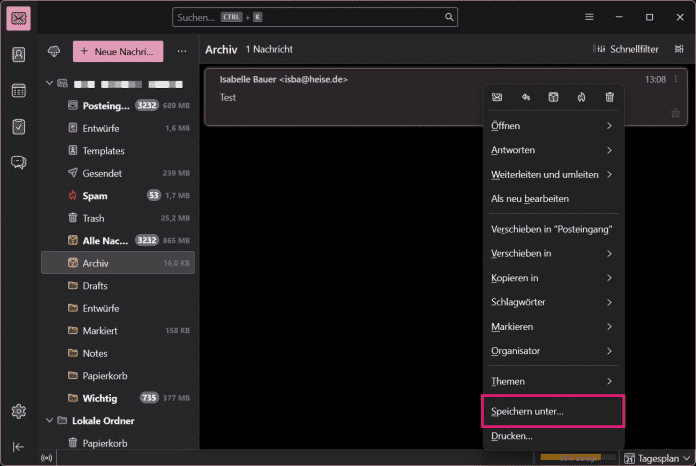Expand the Tagesplan pane chevron
Screen dimensions: 696x466
685,458
